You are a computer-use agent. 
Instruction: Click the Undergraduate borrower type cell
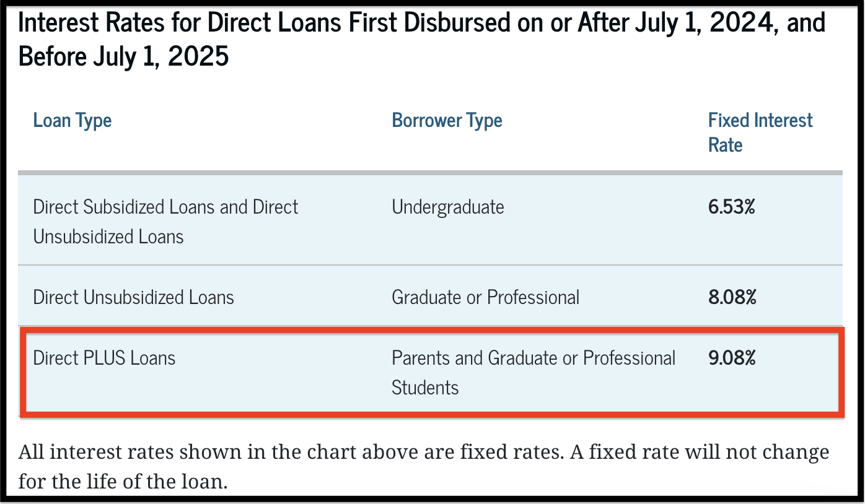pos(448,207)
